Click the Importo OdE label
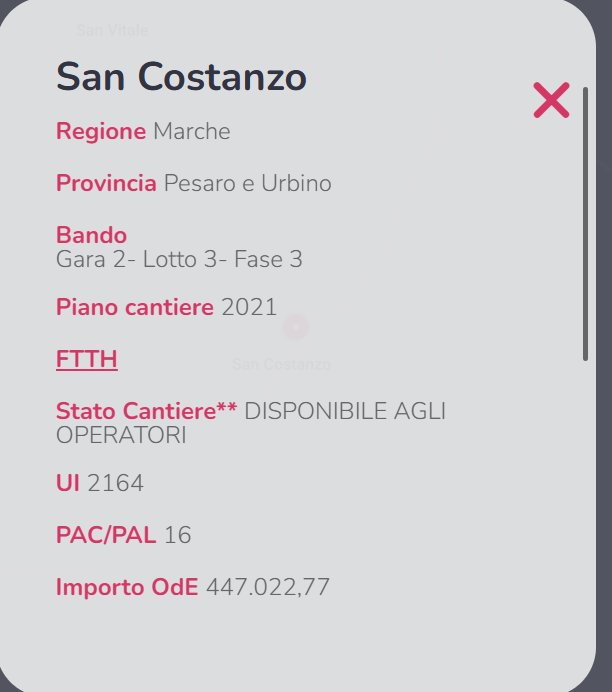This screenshot has height=692, width=612. (x=127, y=587)
